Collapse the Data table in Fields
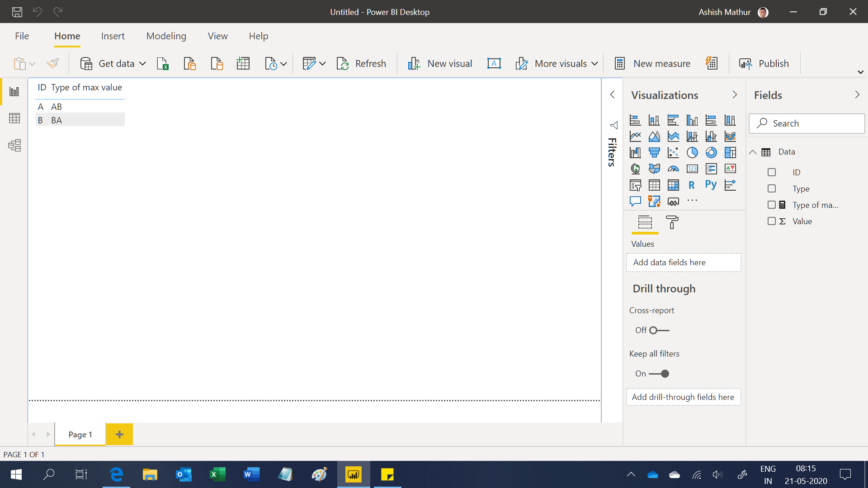The image size is (868, 488). pyautogui.click(x=753, y=152)
